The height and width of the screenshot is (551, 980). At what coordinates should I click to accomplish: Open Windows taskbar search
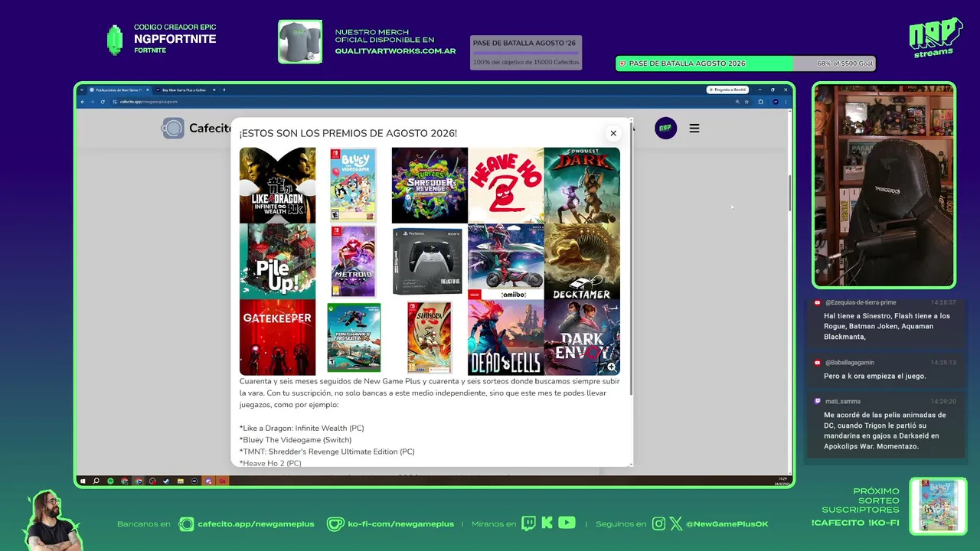[96, 481]
